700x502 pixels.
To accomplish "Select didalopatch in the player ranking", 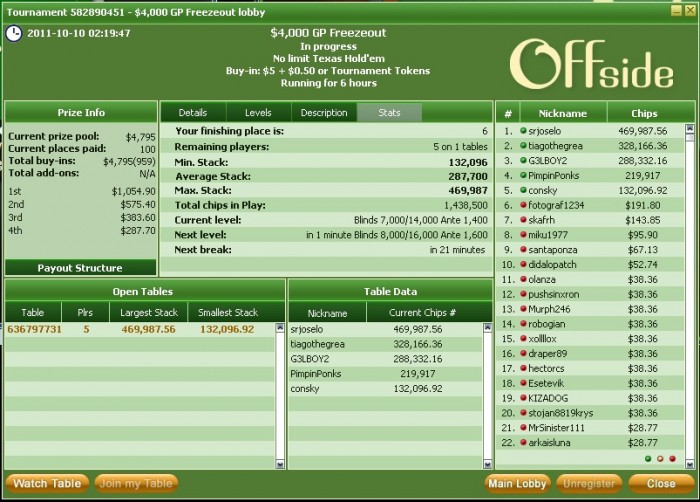I will [590, 264].
